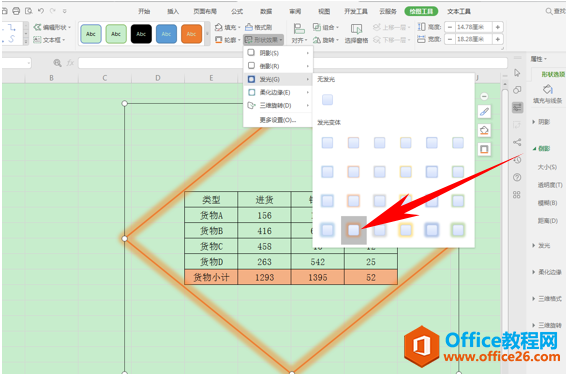Viewport: 567px width, 374px height.
Task: Open the 插入 Insert ribbon tab
Action: (x=173, y=12)
